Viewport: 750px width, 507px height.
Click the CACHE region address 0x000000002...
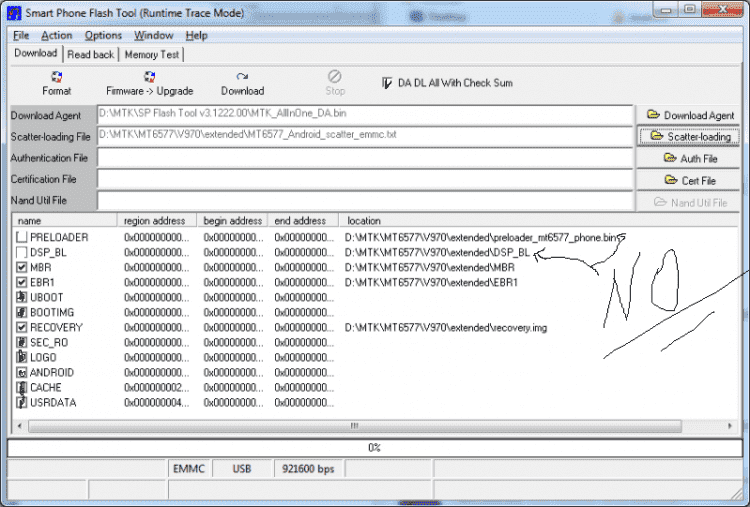(157, 387)
